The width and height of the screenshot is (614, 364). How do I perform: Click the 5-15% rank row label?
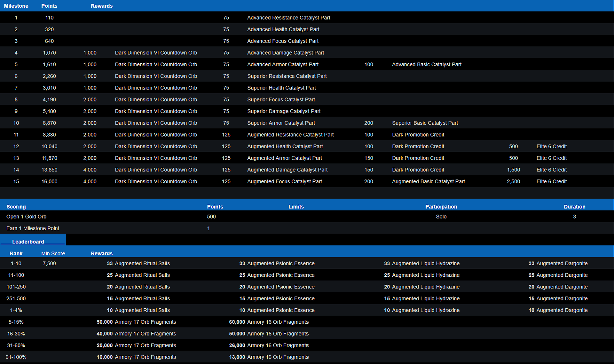point(16,322)
